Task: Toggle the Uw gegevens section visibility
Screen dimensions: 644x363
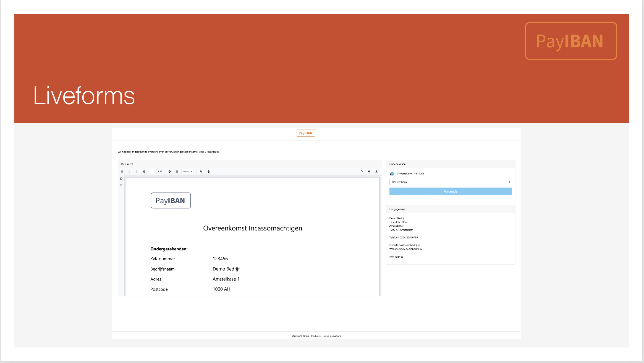Action: coord(397,209)
